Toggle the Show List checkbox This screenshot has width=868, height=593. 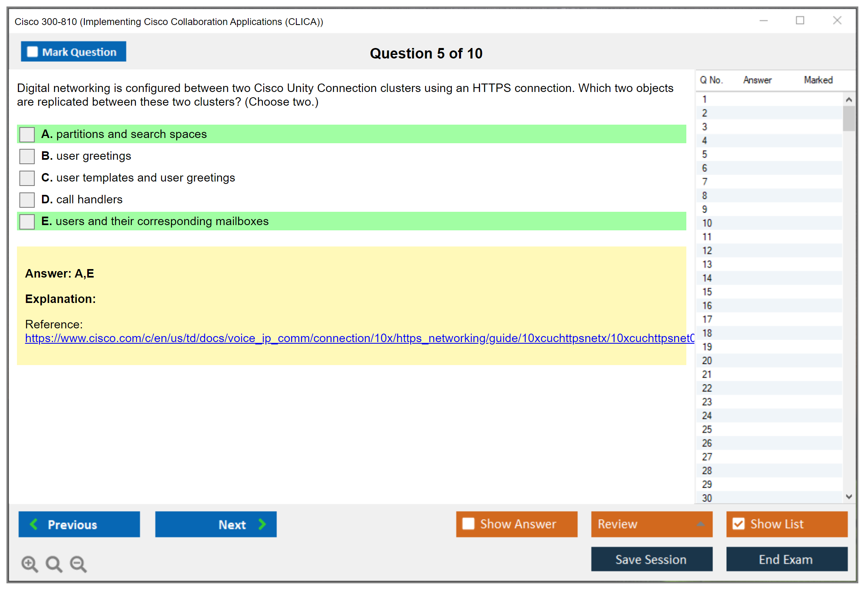click(738, 524)
